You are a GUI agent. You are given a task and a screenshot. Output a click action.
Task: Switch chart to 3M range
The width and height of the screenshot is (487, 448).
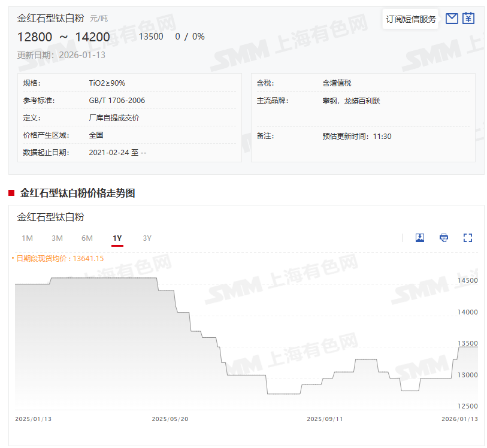point(58,238)
